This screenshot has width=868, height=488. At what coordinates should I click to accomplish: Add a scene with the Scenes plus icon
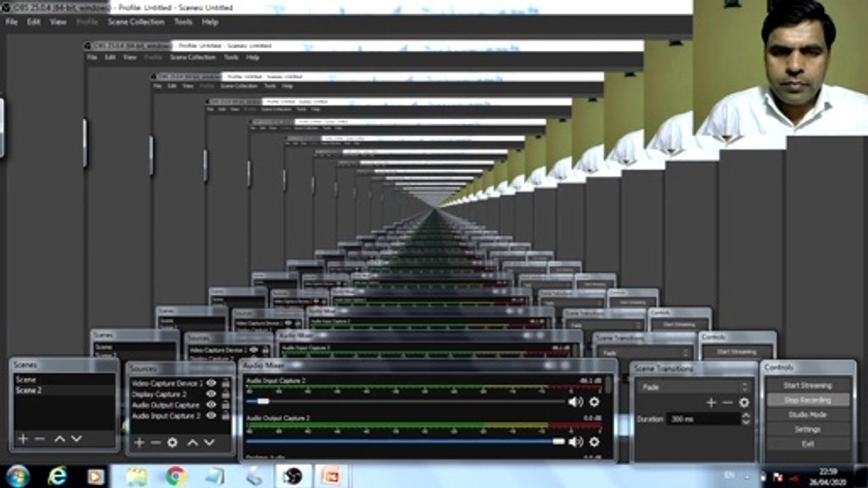point(22,439)
